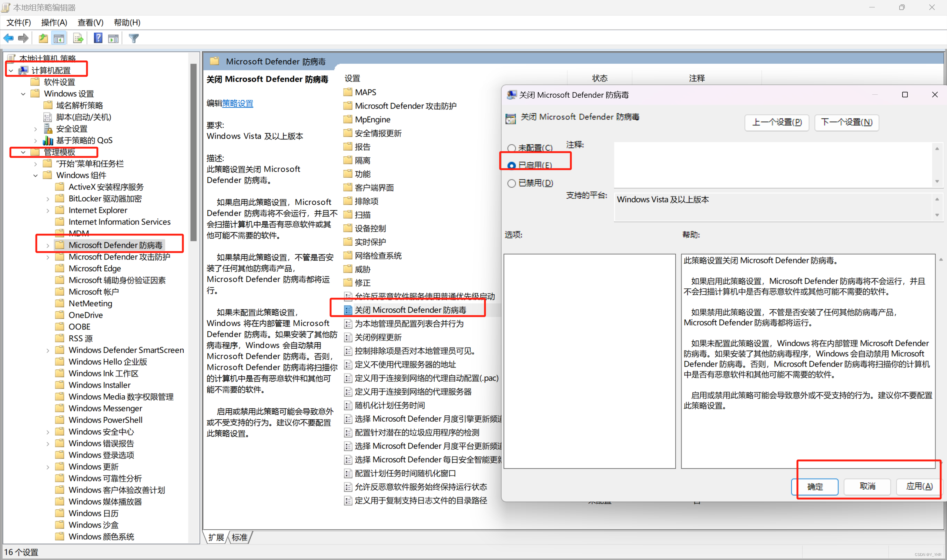Screen dimensions: 947x560
Task: Open the 操作(A) menu
Action: (54, 23)
